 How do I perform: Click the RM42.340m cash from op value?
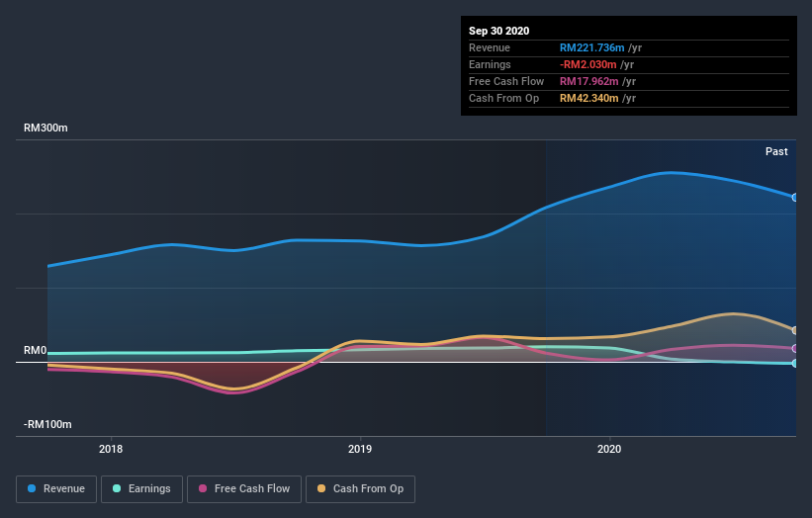[589, 98]
